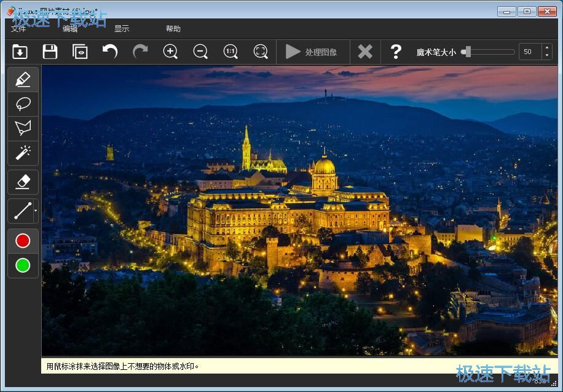
Task: Undo the last action
Action: 110,52
